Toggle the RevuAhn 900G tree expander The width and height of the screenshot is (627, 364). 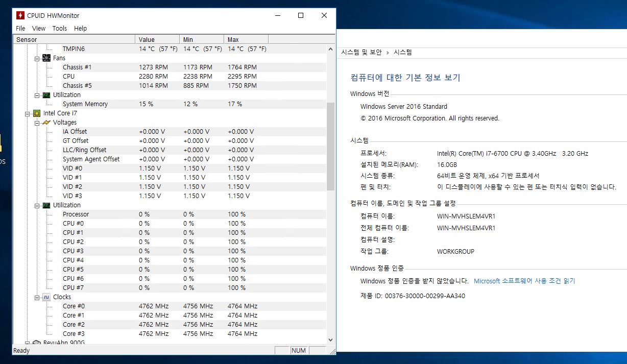click(x=28, y=343)
